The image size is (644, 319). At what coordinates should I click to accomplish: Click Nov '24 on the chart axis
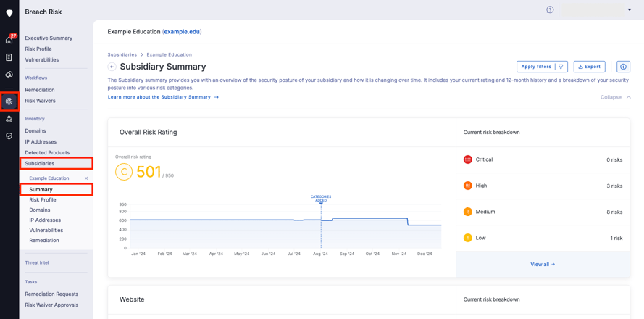coord(399,254)
